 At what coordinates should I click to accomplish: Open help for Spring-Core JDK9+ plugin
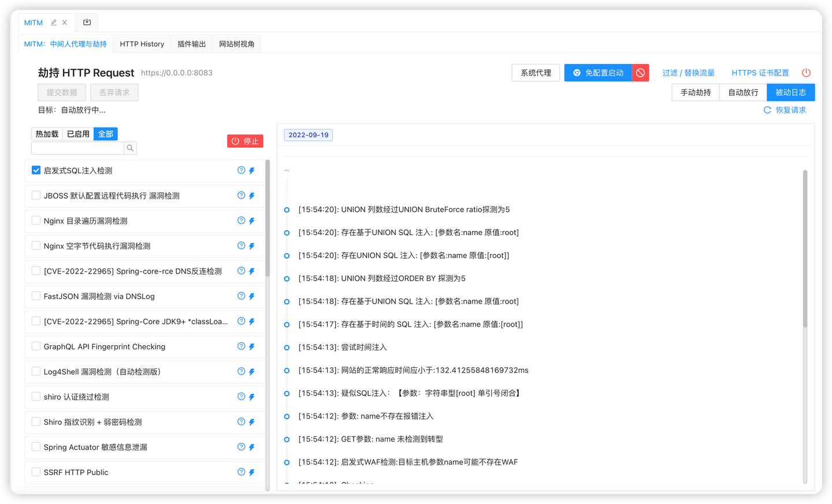coord(242,321)
